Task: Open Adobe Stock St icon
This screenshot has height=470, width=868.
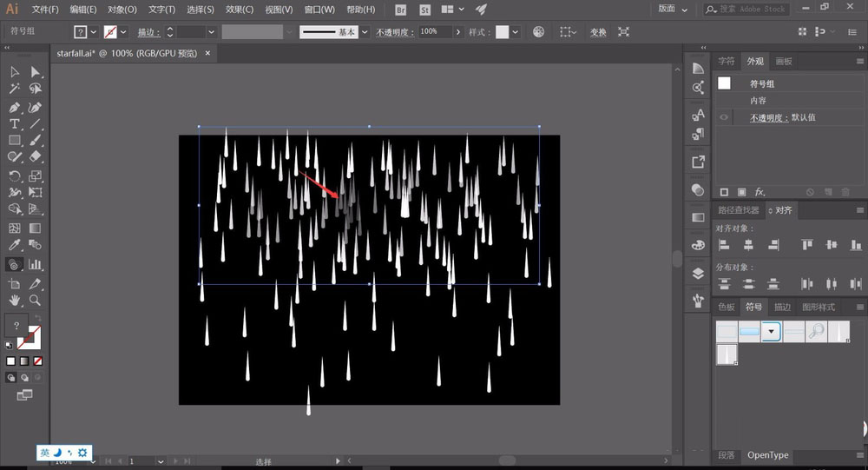Action: pos(425,10)
